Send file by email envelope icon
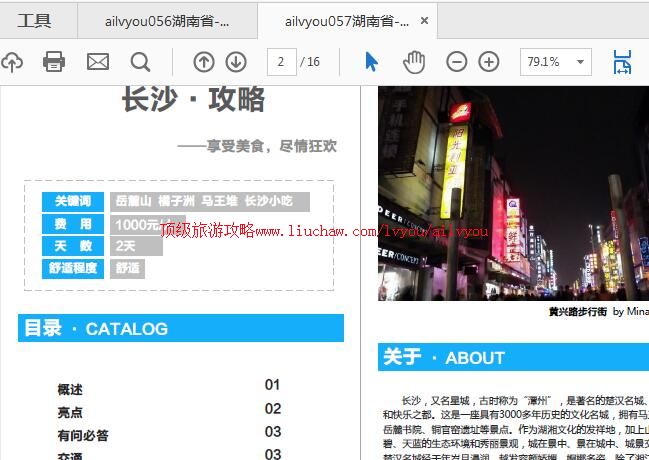Image resolution: width=649 pixels, height=460 pixels. click(97, 62)
